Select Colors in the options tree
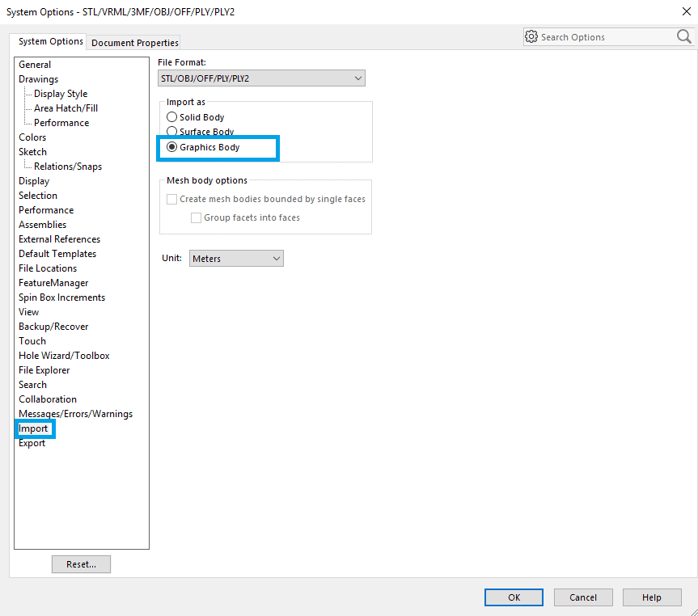The width and height of the screenshot is (698, 616). pos(32,137)
